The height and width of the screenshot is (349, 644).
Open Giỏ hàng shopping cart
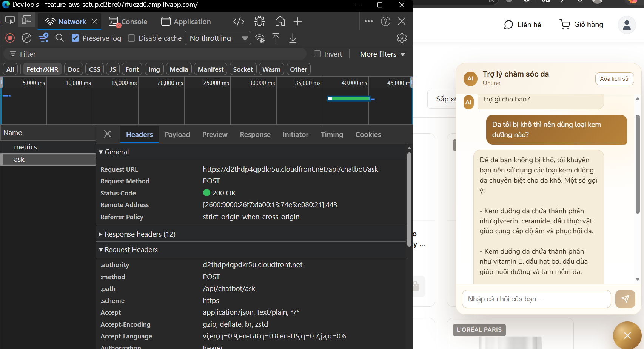point(581,24)
